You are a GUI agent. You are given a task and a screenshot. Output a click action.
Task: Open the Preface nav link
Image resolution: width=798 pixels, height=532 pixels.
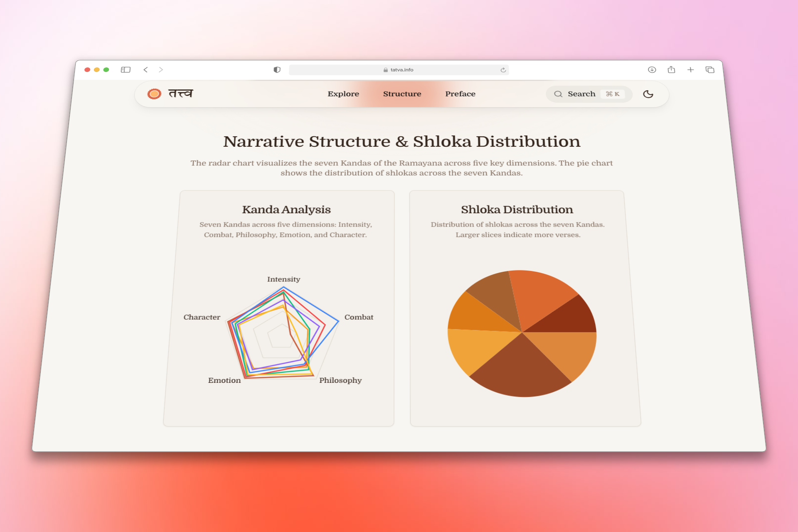pos(460,94)
